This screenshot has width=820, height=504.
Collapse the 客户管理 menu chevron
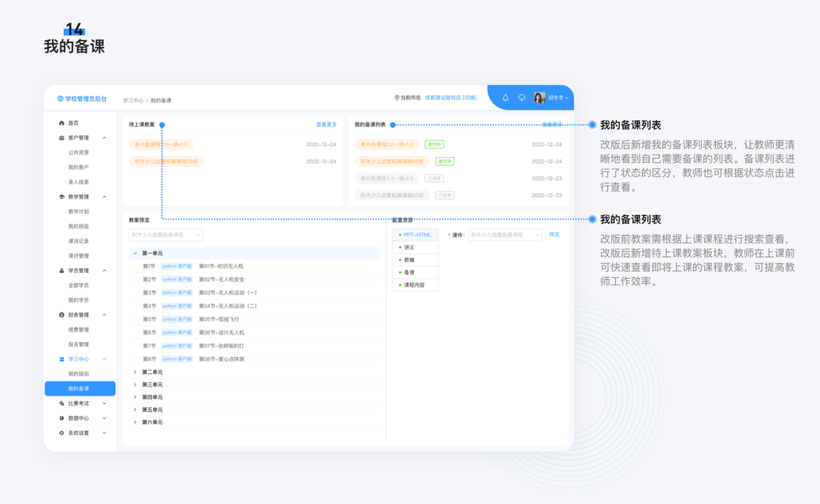point(104,138)
